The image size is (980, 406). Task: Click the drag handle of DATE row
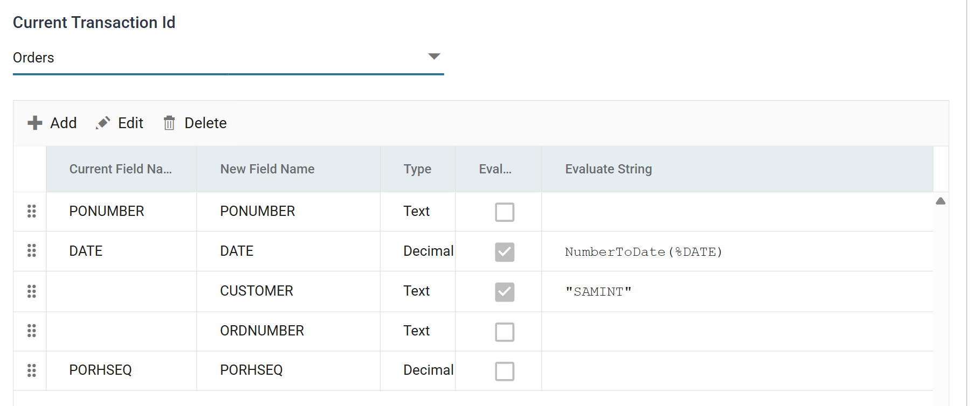tap(32, 250)
